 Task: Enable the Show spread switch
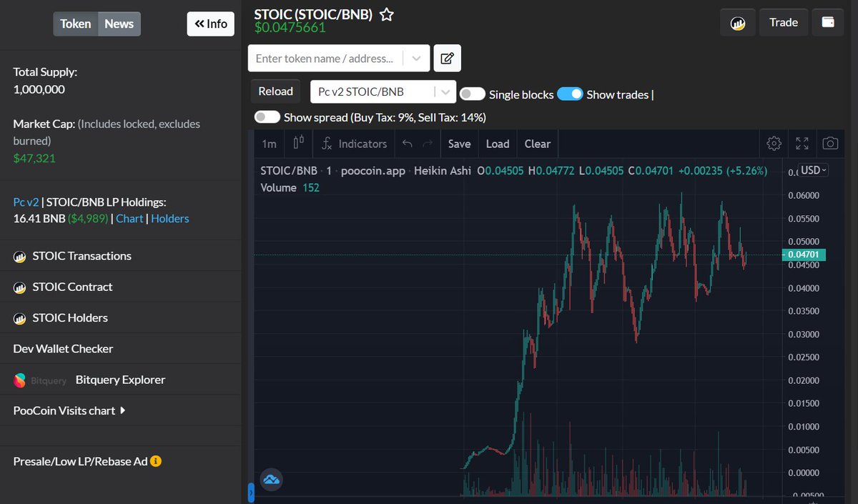pyautogui.click(x=267, y=117)
